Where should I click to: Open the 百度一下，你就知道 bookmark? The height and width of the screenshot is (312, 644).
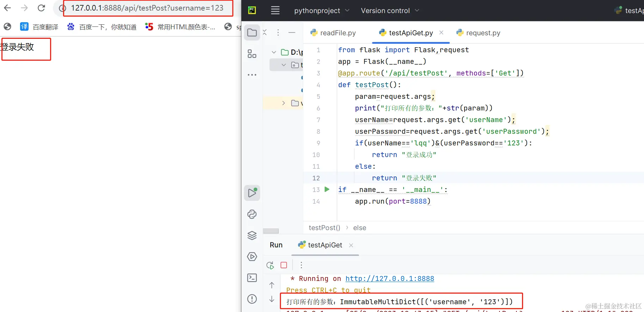tap(102, 27)
